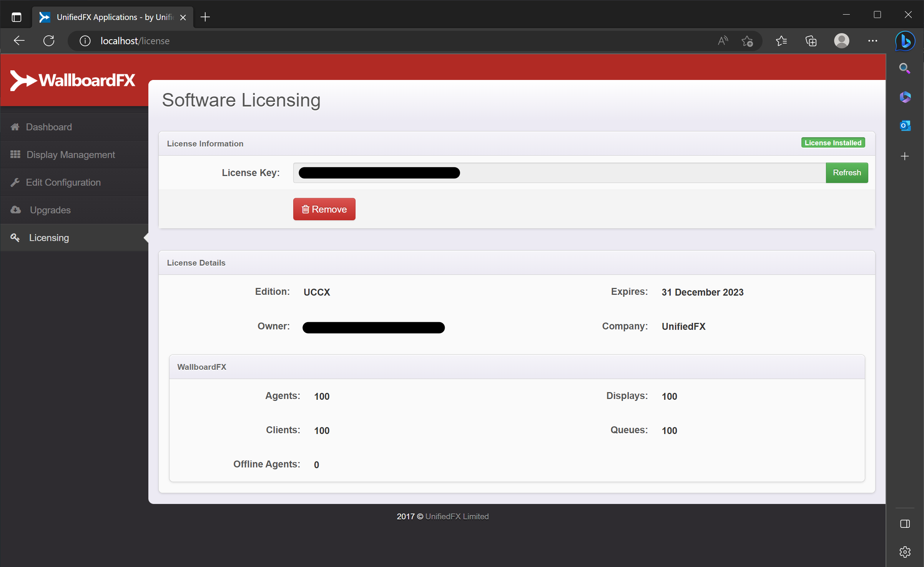Click the Displays value 100
The height and width of the screenshot is (567, 924).
pyautogui.click(x=669, y=396)
